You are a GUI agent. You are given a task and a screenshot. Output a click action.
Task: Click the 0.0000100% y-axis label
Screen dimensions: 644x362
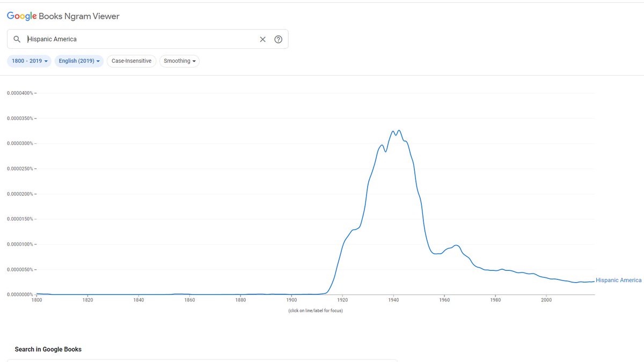[20, 245]
